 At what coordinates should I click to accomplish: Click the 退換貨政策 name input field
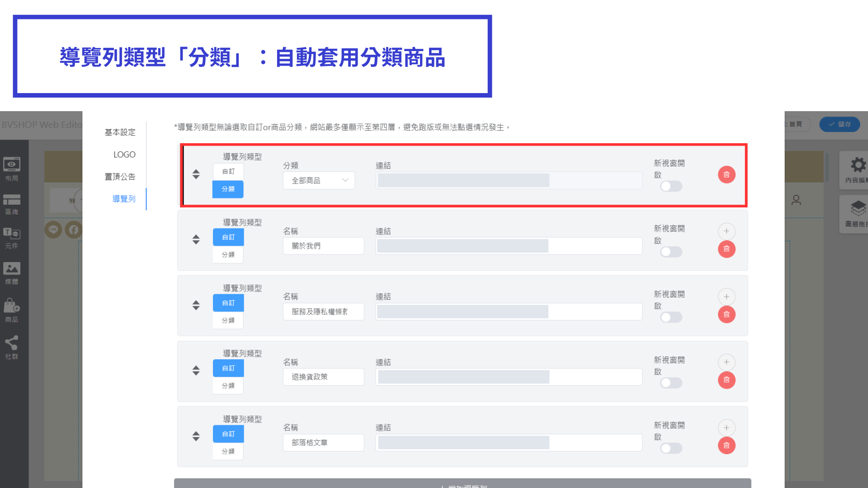coord(323,377)
